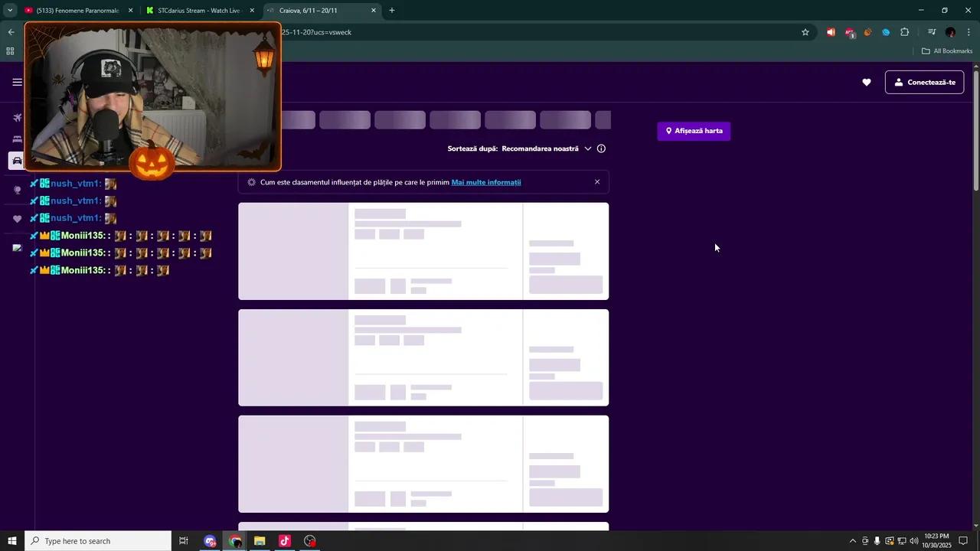Select the hotels bed icon in sidebar
980x551 pixels.
(x=17, y=139)
